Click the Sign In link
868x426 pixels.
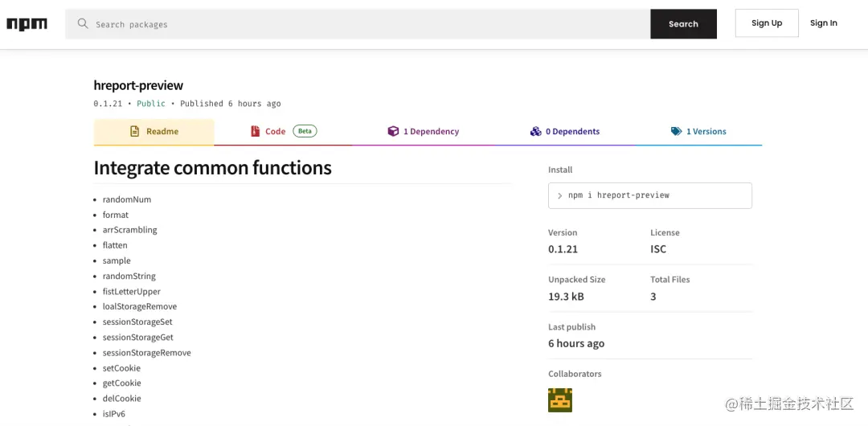823,23
